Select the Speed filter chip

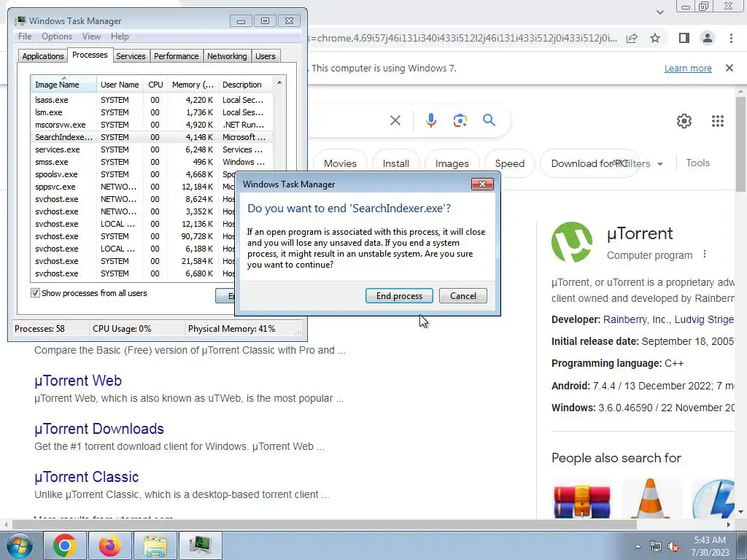(x=510, y=163)
